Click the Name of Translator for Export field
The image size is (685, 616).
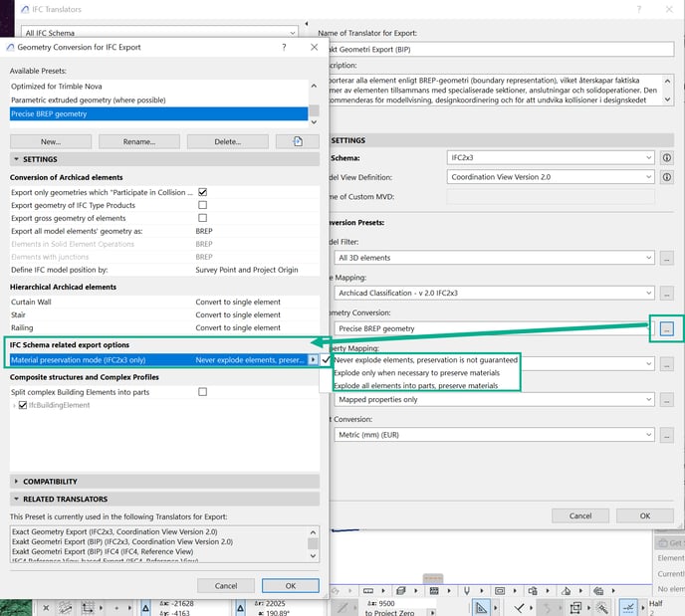point(500,50)
